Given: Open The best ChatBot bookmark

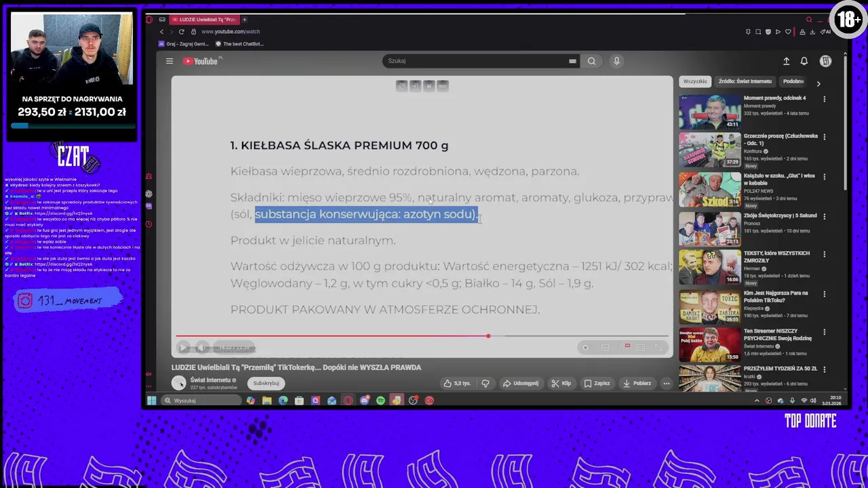Looking at the screenshot, I should coord(239,44).
